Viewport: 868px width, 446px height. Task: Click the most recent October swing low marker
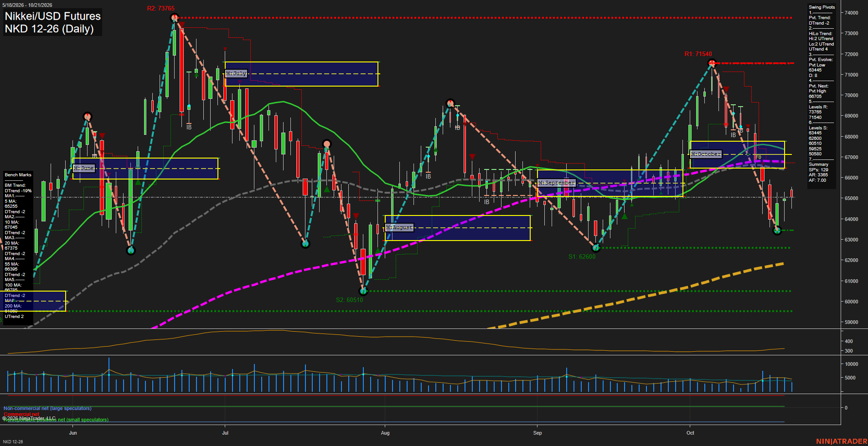(778, 231)
